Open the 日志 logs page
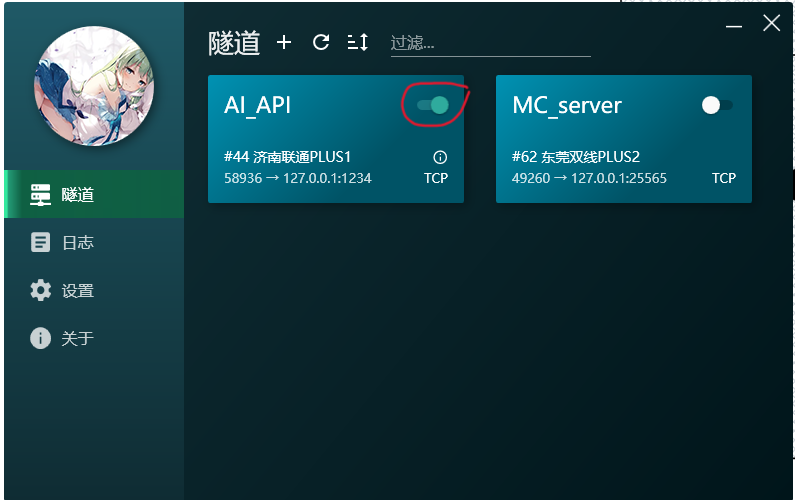795x500 pixels. 94,242
